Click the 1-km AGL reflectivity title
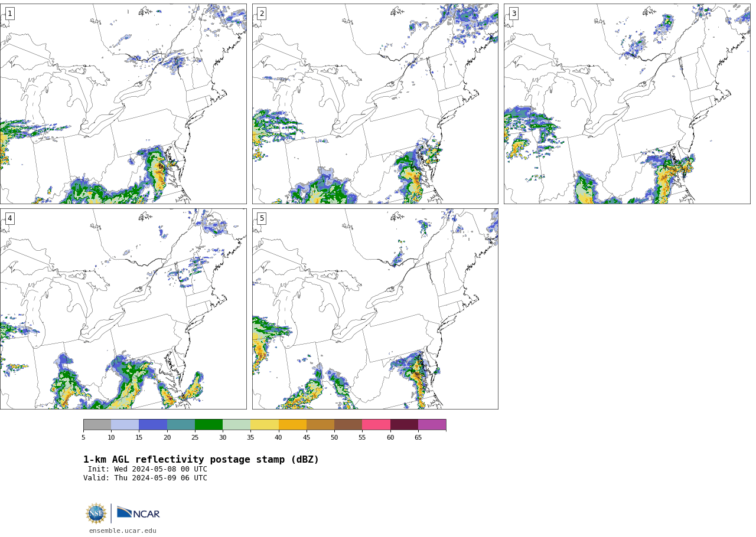The image size is (756, 537). pos(201,460)
